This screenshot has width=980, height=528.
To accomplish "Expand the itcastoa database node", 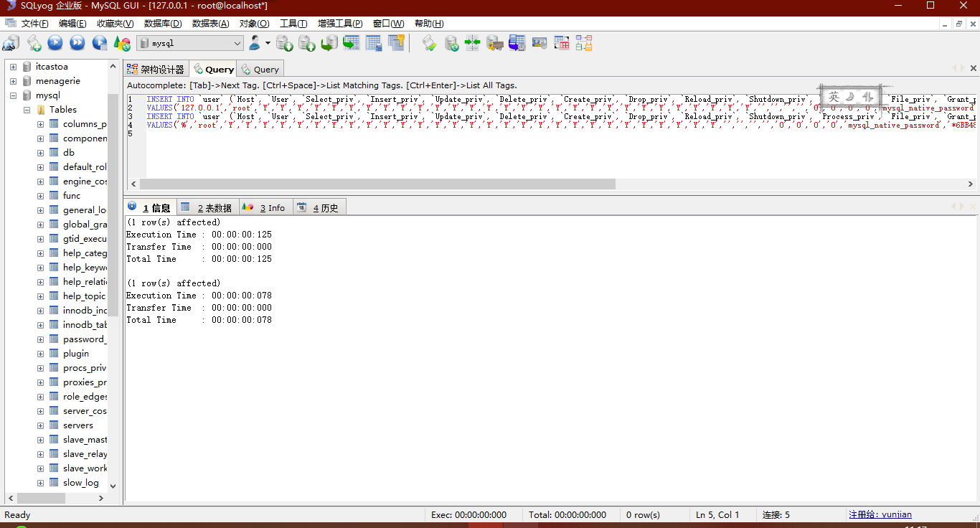I will [13, 67].
